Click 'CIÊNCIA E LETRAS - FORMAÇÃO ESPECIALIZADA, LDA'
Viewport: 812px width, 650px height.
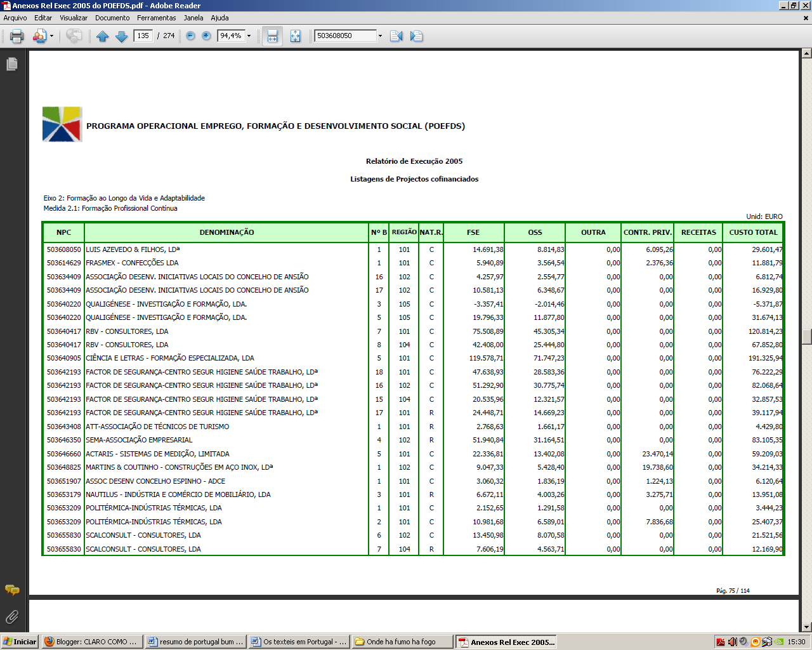[x=170, y=358]
